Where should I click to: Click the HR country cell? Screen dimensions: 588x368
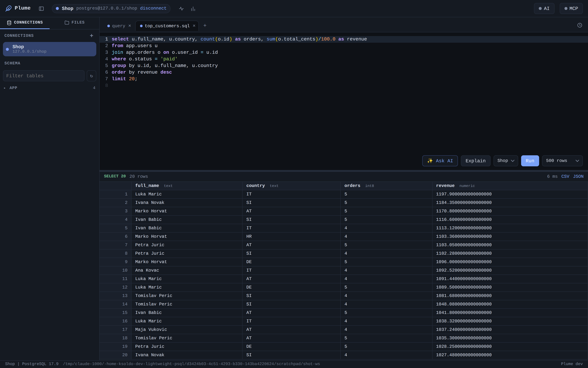(x=291, y=237)
